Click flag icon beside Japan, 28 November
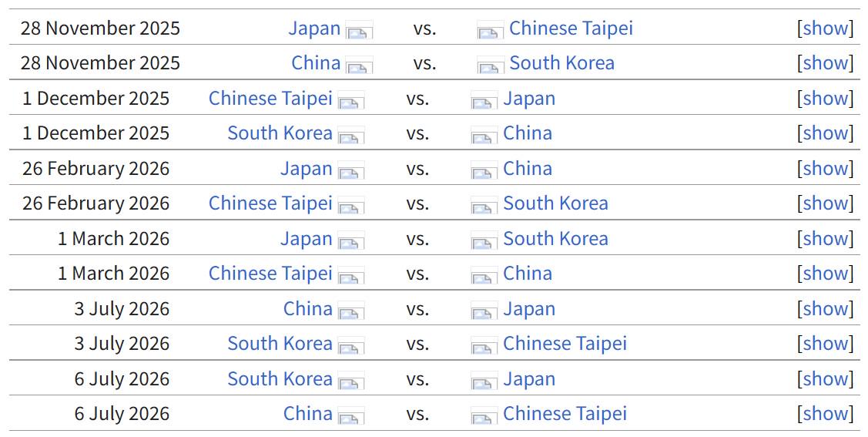The image size is (868, 437). (x=359, y=32)
